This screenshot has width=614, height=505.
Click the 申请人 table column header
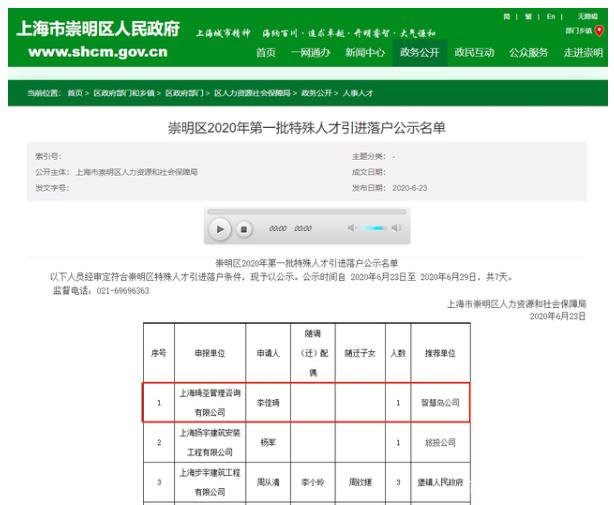coord(268,353)
